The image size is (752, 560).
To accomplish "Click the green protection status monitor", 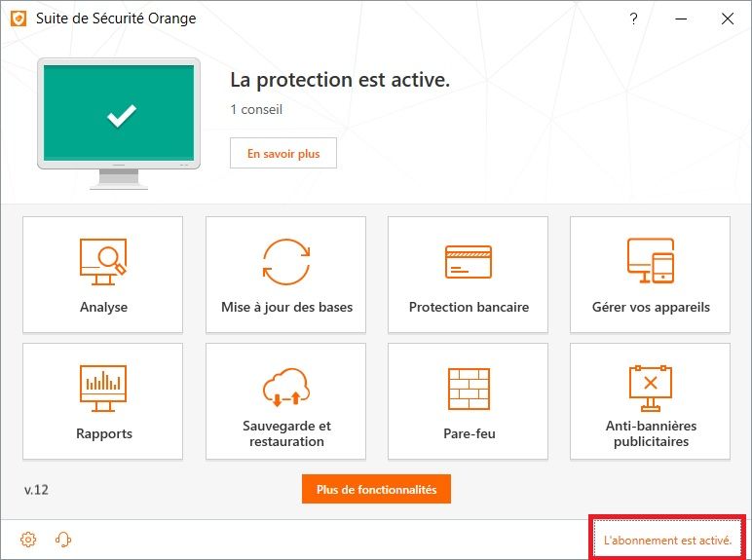I will coord(119,124).
